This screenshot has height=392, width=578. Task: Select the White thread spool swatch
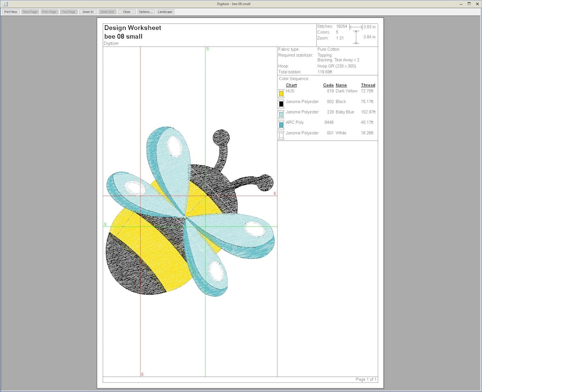pyautogui.click(x=281, y=135)
